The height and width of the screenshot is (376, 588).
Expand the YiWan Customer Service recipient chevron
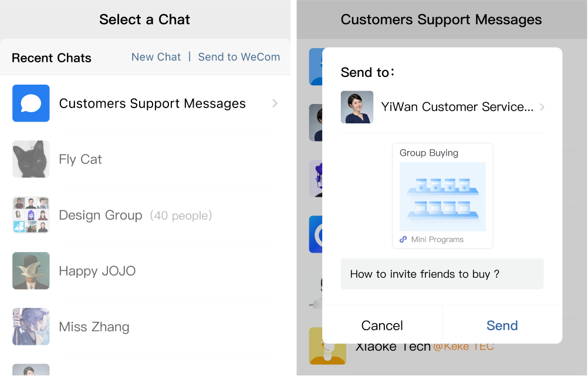(x=542, y=107)
